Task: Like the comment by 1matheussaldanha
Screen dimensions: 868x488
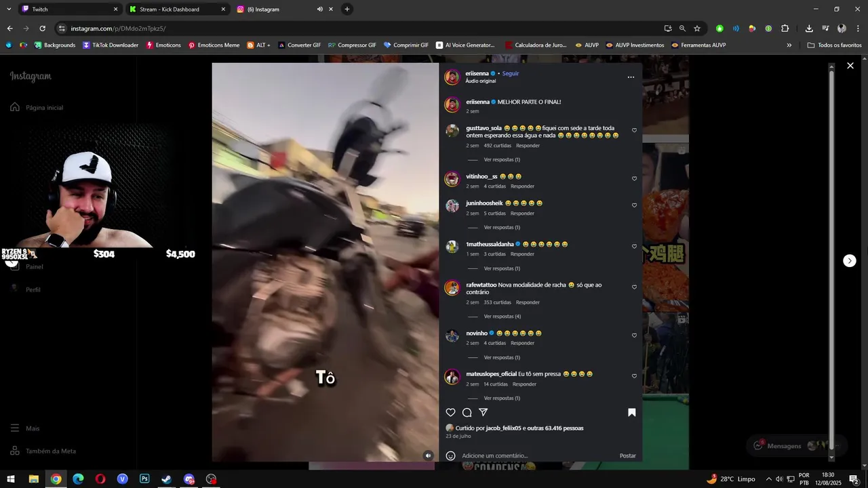Action: pos(634,247)
